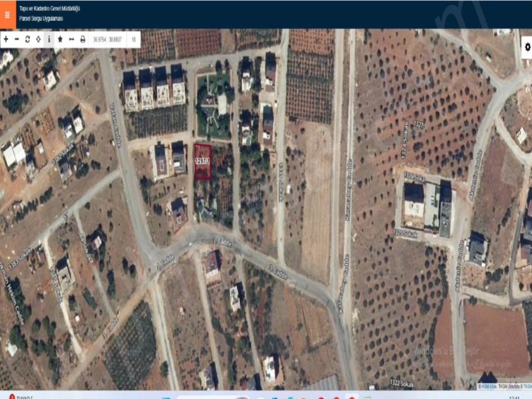Click the star favorites icon
532x399 pixels.
(x=60, y=39)
